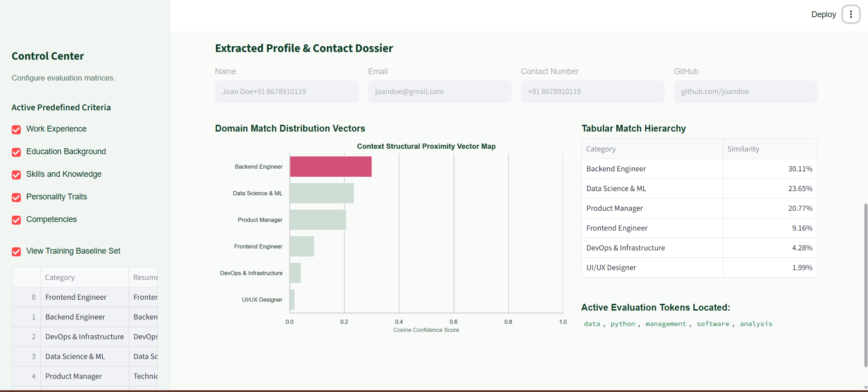Click the GitHub field github.com/joandoe

[x=746, y=92]
